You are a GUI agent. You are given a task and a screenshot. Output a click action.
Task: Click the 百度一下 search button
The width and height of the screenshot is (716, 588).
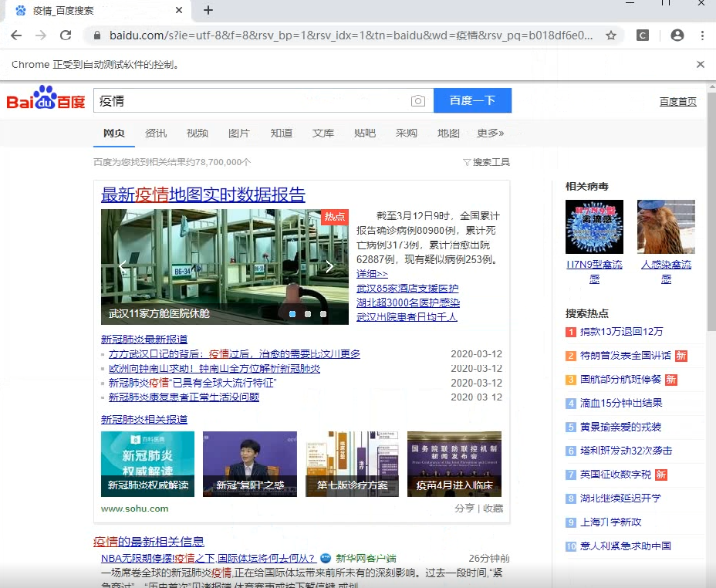pyautogui.click(x=473, y=100)
